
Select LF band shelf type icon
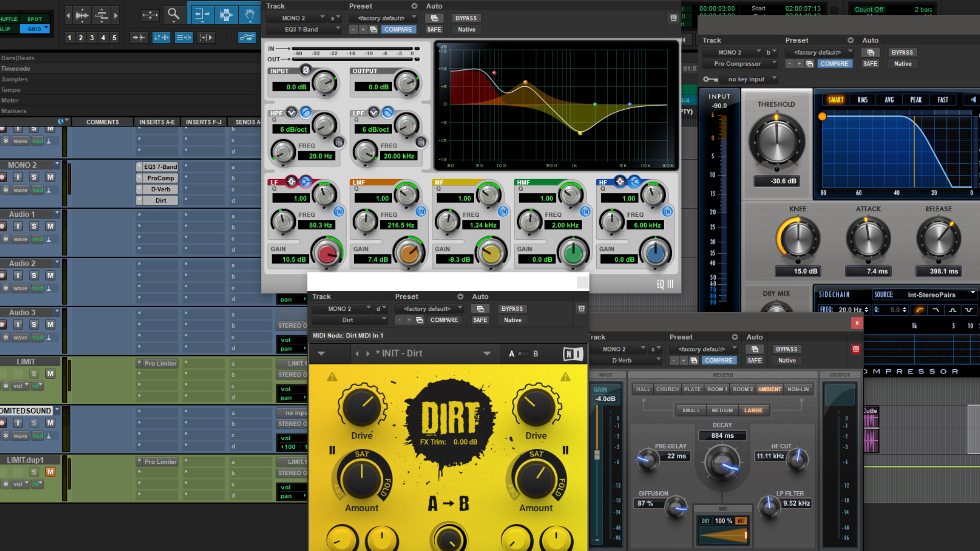tap(305, 181)
